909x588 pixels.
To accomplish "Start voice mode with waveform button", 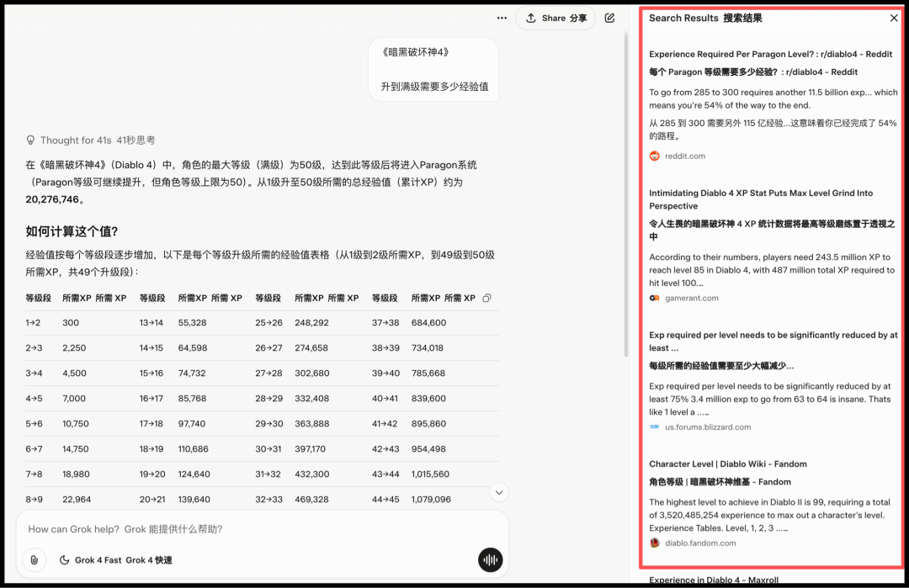I will [x=491, y=560].
